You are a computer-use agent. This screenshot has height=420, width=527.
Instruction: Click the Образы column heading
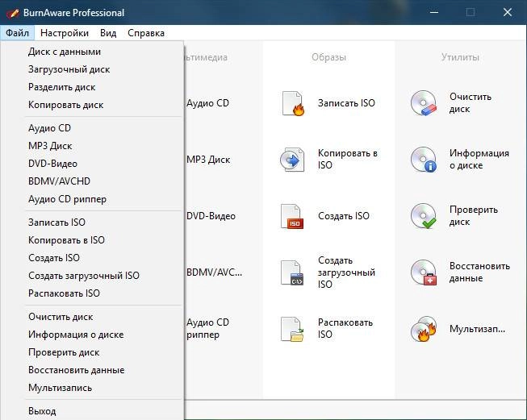click(x=328, y=57)
